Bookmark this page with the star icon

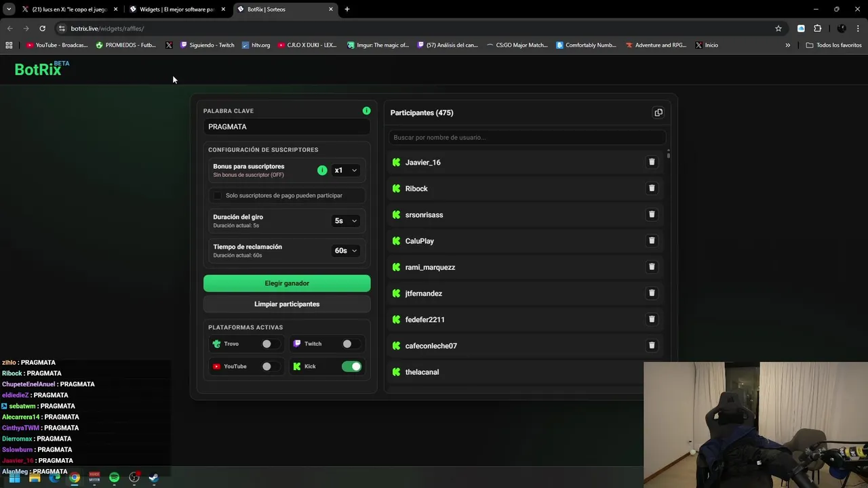[x=778, y=28]
